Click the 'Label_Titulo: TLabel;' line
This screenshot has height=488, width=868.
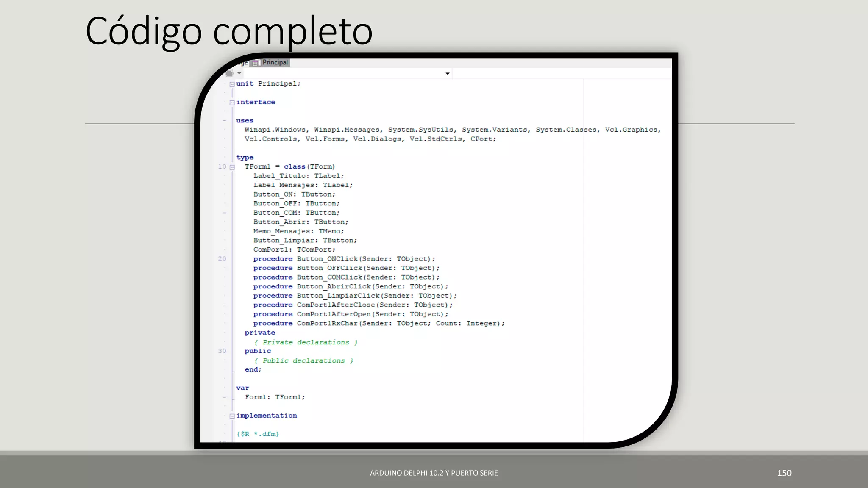coord(298,176)
